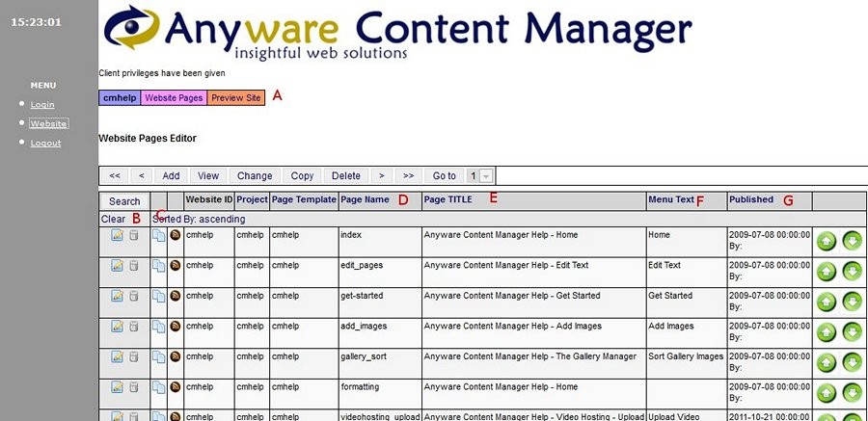Image resolution: width=868 pixels, height=421 pixels.
Task: Go to previous record with < button
Action: pyautogui.click(x=142, y=176)
